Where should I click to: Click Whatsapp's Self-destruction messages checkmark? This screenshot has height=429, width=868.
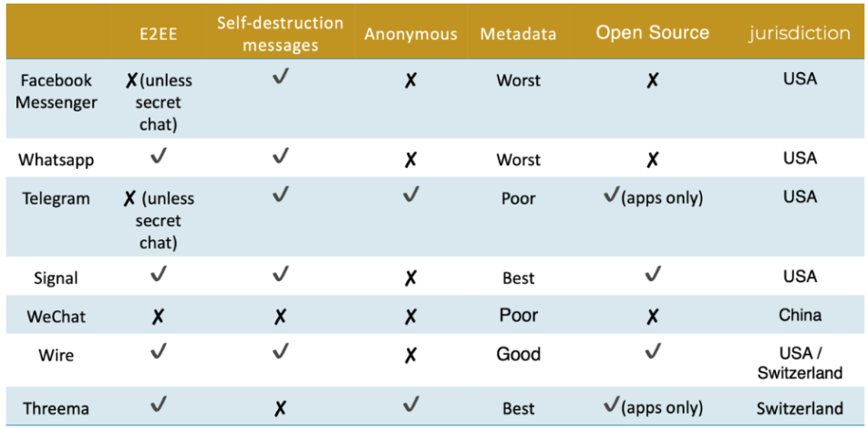pos(281,157)
